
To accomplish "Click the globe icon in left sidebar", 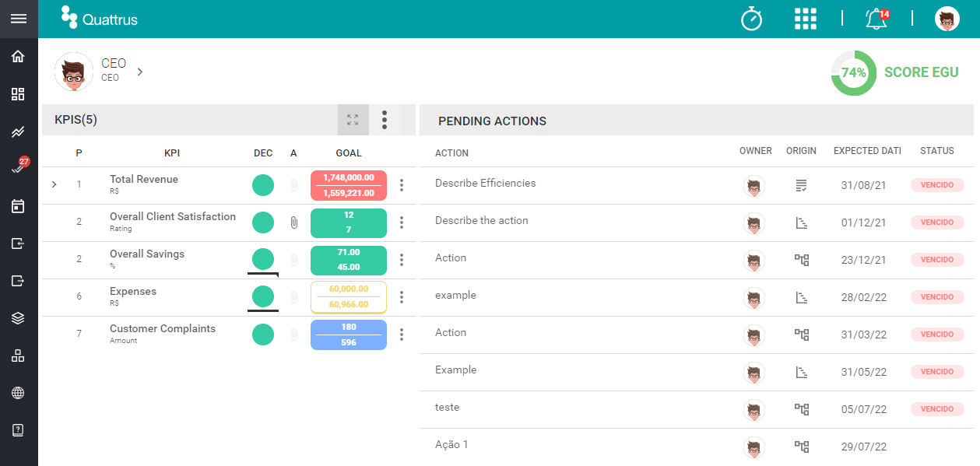I will click(x=19, y=393).
